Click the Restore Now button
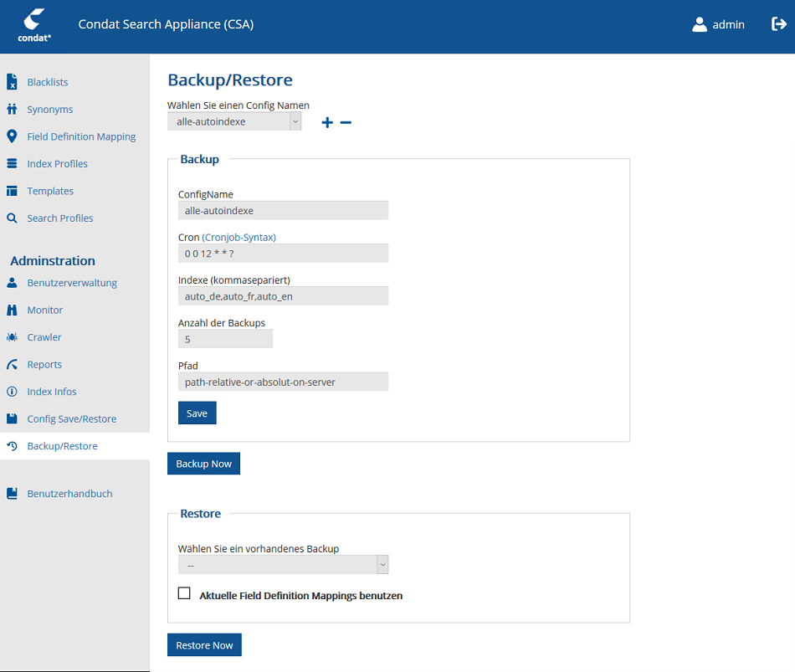This screenshot has width=795, height=672. [204, 645]
